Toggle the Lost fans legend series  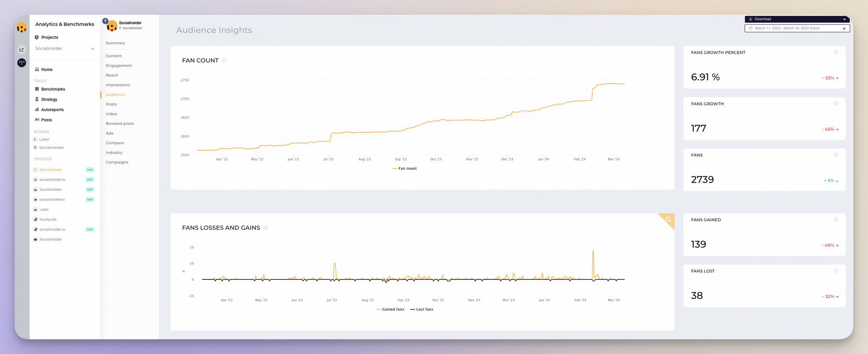pyautogui.click(x=421, y=309)
